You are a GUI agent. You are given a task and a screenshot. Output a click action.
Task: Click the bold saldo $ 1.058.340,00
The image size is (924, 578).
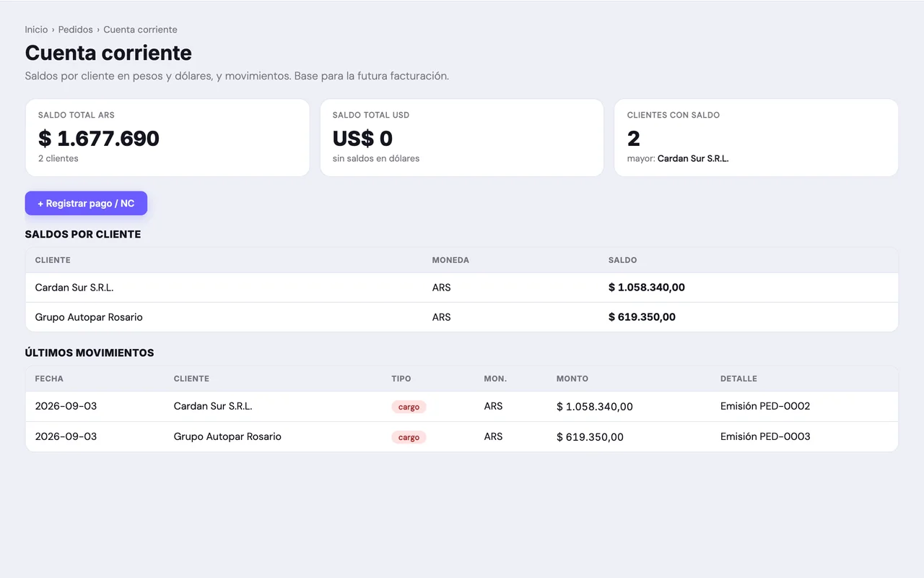point(647,288)
